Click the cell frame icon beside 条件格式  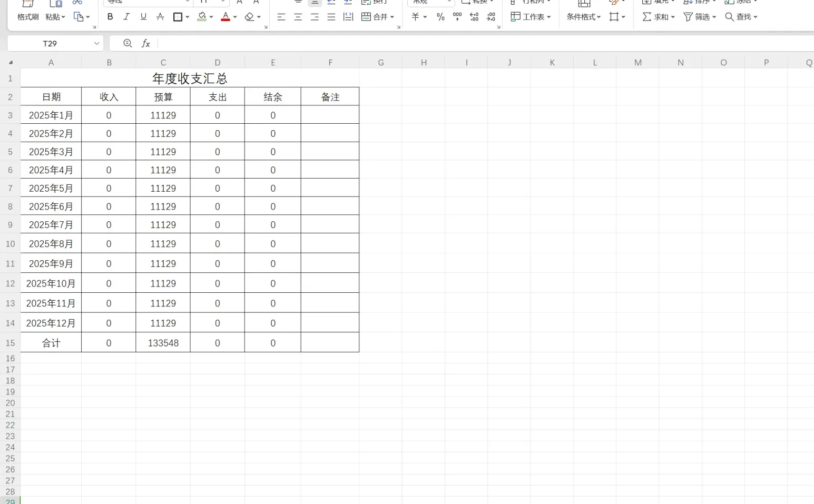(x=614, y=17)
